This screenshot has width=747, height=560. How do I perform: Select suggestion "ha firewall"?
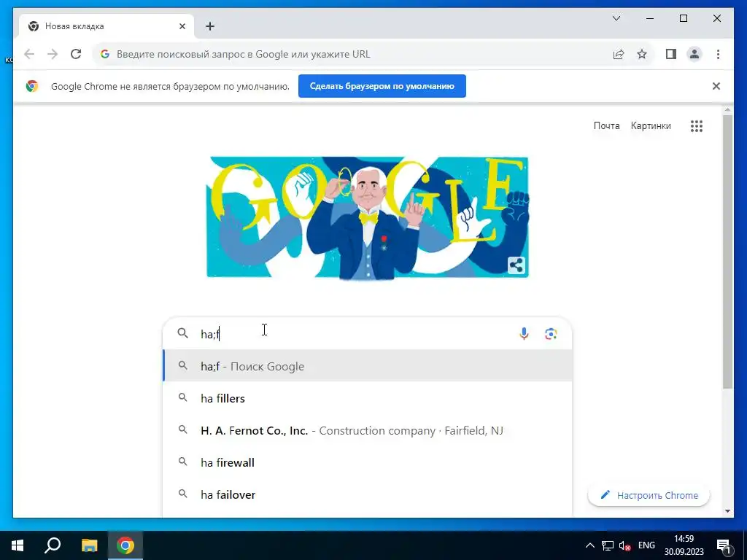pyautogui.click(x=367, y=462)
